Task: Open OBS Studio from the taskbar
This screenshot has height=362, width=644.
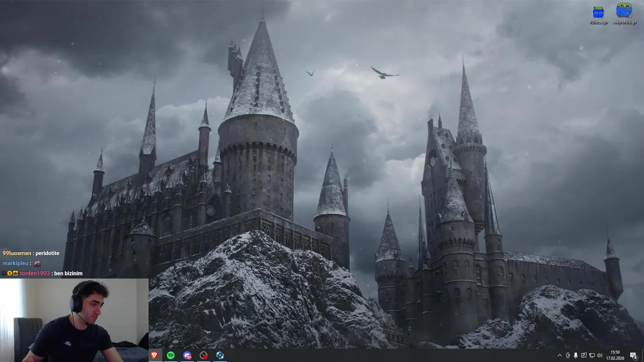Action: pos(203,355)
